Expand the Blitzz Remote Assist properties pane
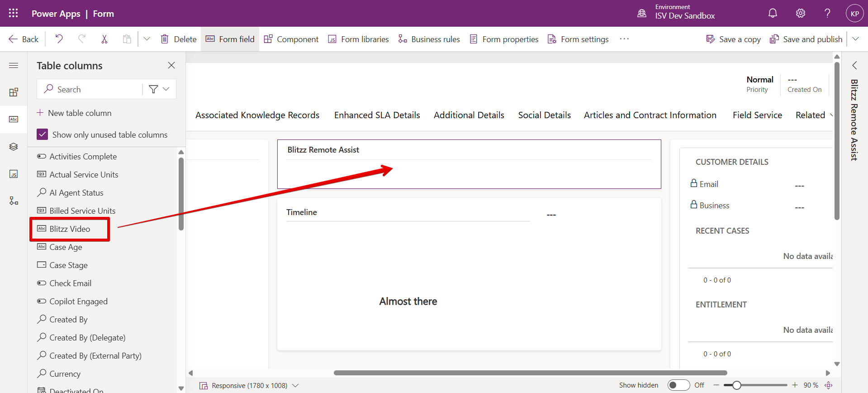Viewport: 868px width, 393px height. (854, 65)
